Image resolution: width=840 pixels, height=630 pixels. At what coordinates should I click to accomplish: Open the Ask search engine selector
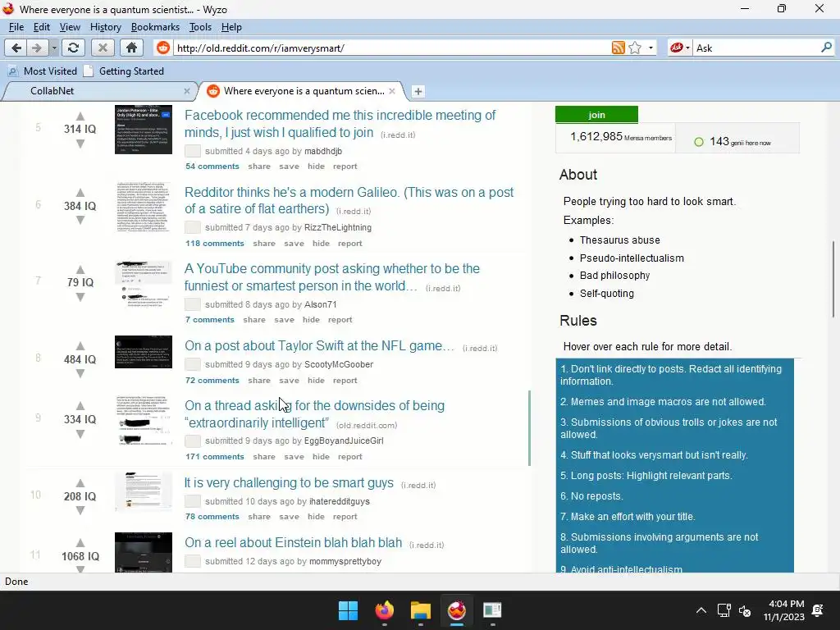pyautogui.click(x=680, y=48)
